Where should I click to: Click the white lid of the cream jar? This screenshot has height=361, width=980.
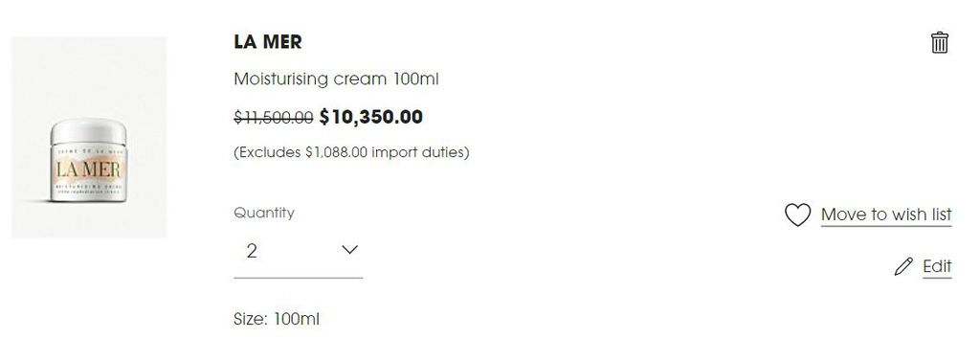coord(89,131)
